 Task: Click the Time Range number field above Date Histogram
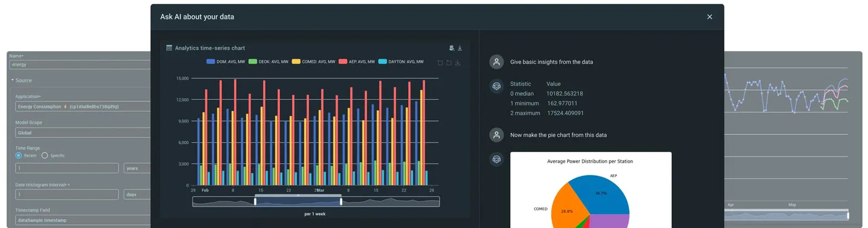tap(67, 169)
